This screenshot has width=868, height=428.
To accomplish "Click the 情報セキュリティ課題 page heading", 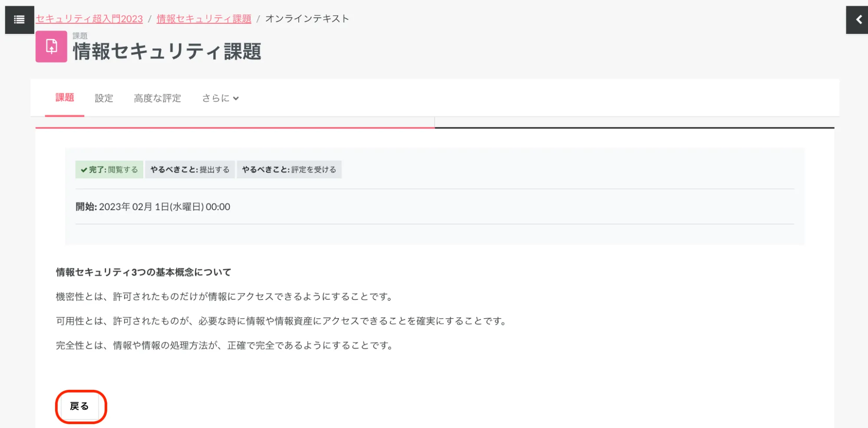I will click(x=167, y=52).
